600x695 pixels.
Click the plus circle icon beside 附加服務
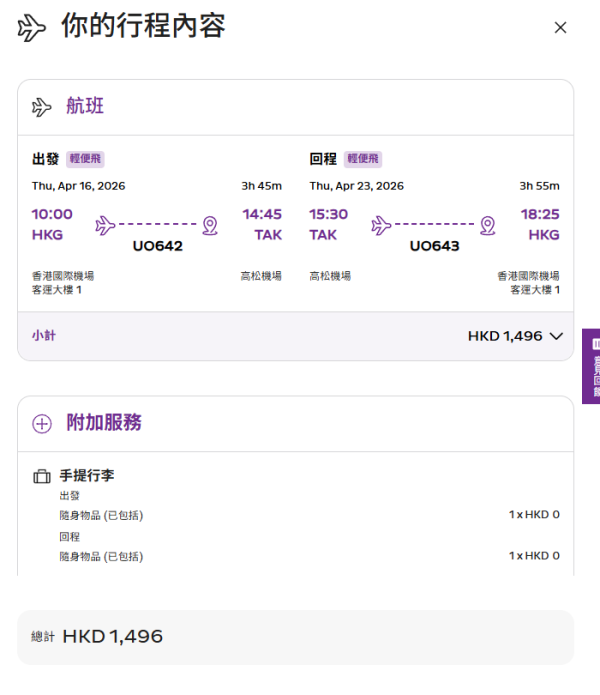coord(42,424)
